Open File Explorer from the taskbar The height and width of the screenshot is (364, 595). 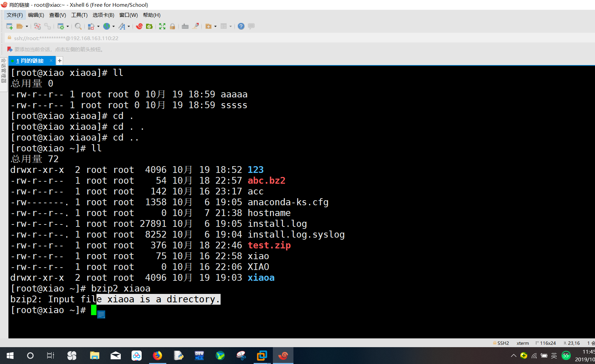pyautogui.click(x=94, y=356)
